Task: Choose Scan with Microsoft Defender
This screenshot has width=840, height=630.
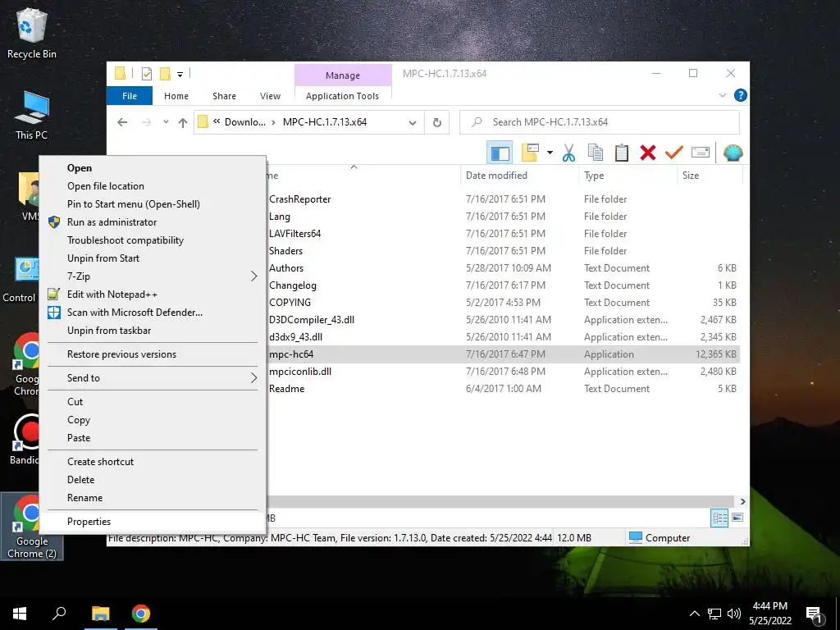Action: click(153, 313)
